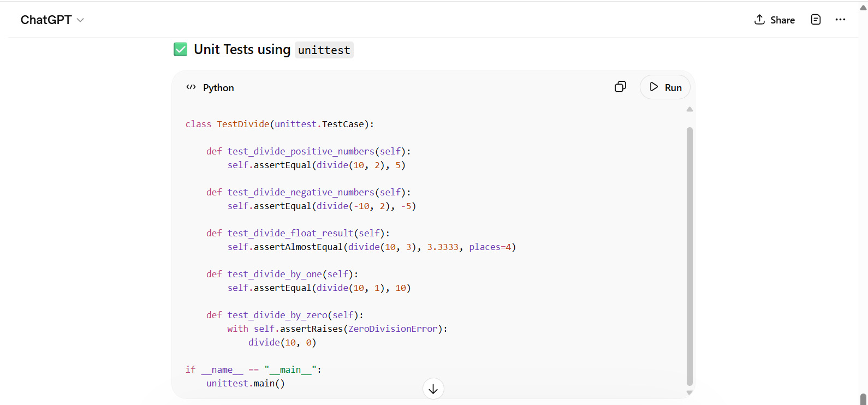868x405 pixels.
Task: Click the note icon beside Share
Action: point(816,20)
